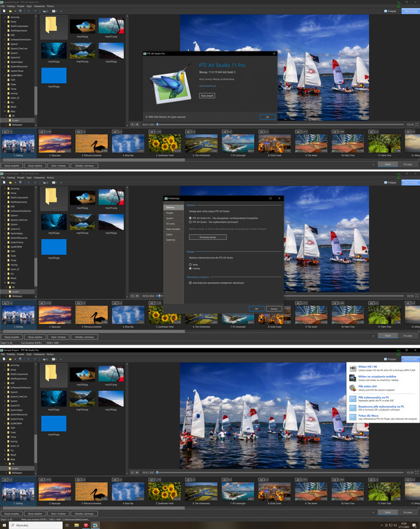Screen dimensions: 420x529
Task: Click the Undo arrow in the window behind Preferences
Action: [x=28, y=183]
